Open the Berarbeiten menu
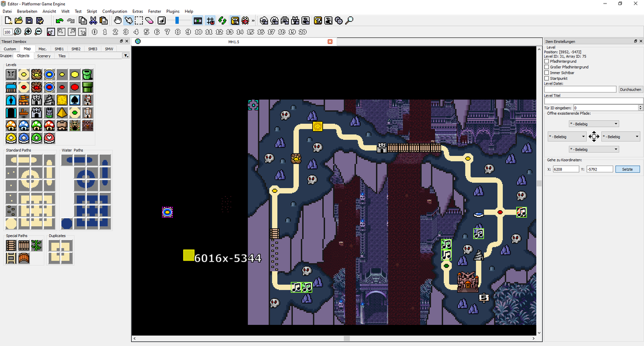This screenshot has height=346, width=644. click(27, 11)
